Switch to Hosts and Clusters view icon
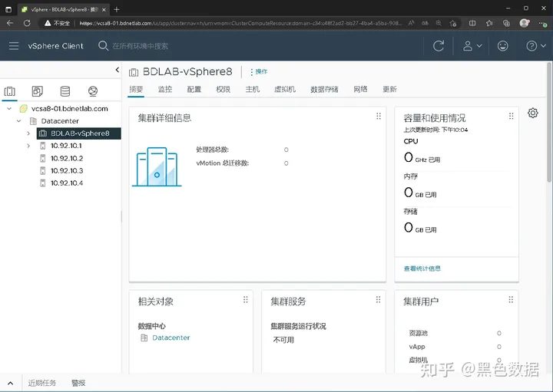 (x=9, y=91)
